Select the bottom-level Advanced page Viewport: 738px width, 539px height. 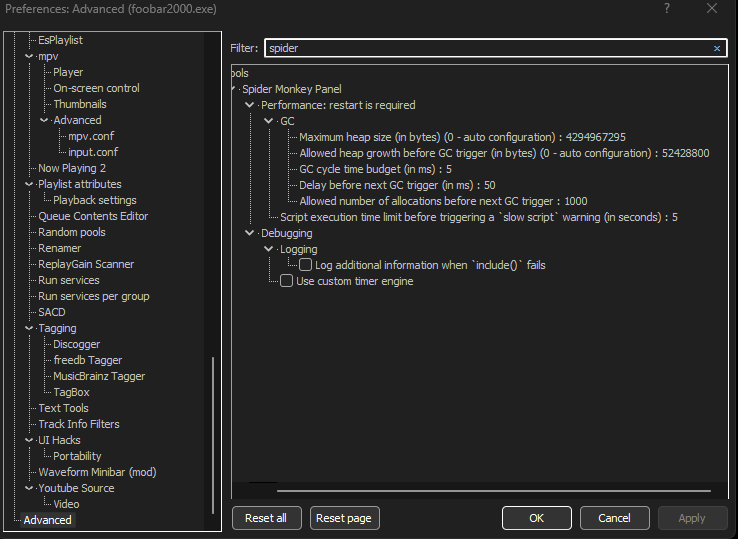tap(48, 521)
